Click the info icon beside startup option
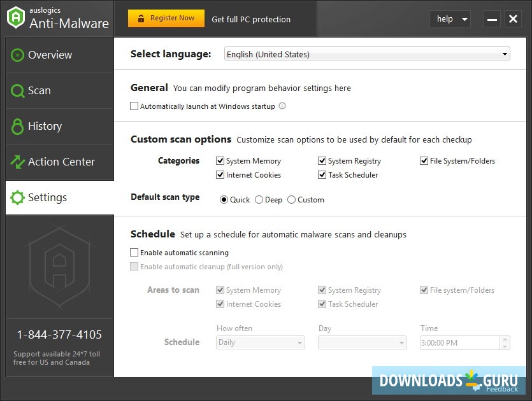Viewport: 532px width, 401px height. coord(282,106)
